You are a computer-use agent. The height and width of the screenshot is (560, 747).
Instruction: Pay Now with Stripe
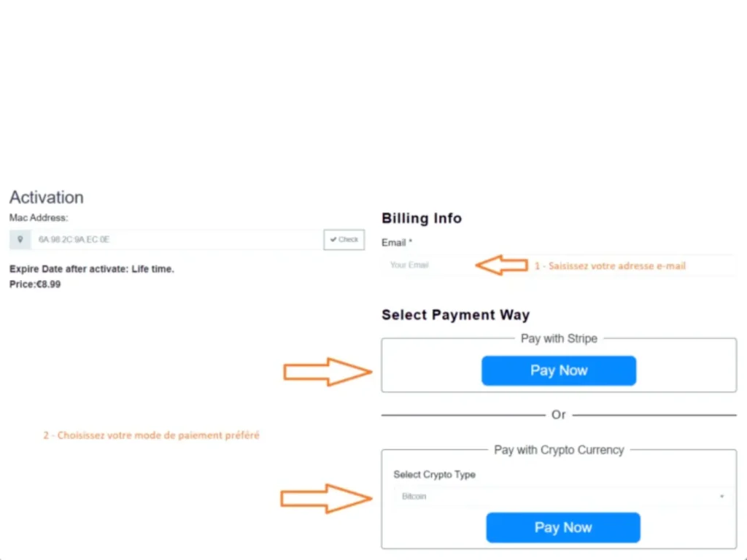559,370
